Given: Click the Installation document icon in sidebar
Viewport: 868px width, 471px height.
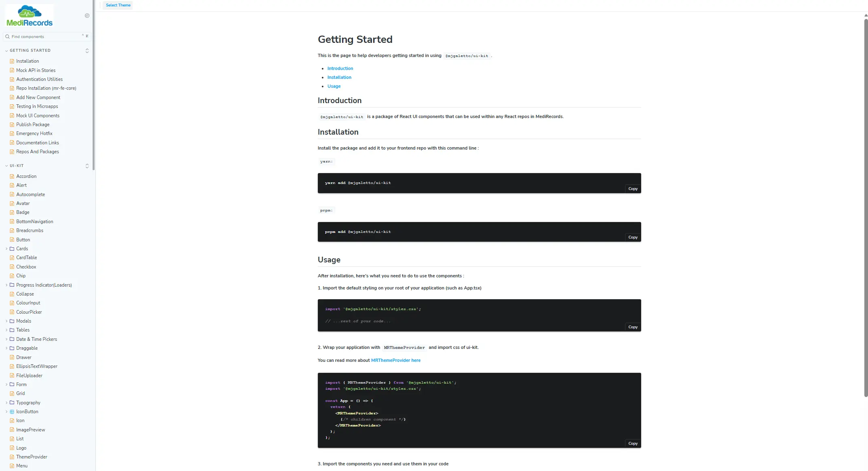Looking at the screenshot, I should [x=12, y=61].
